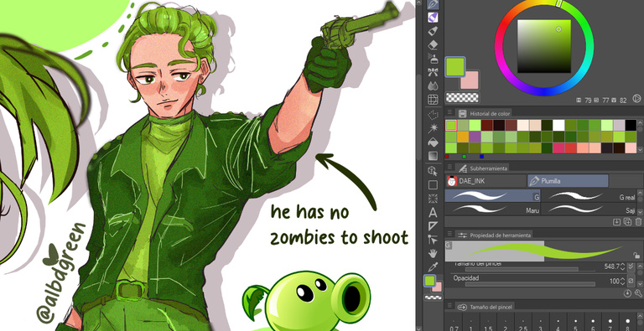Open sub tool detail wrench icon
Viewport: 644px width, 331px height.
[x=638, y=293]
